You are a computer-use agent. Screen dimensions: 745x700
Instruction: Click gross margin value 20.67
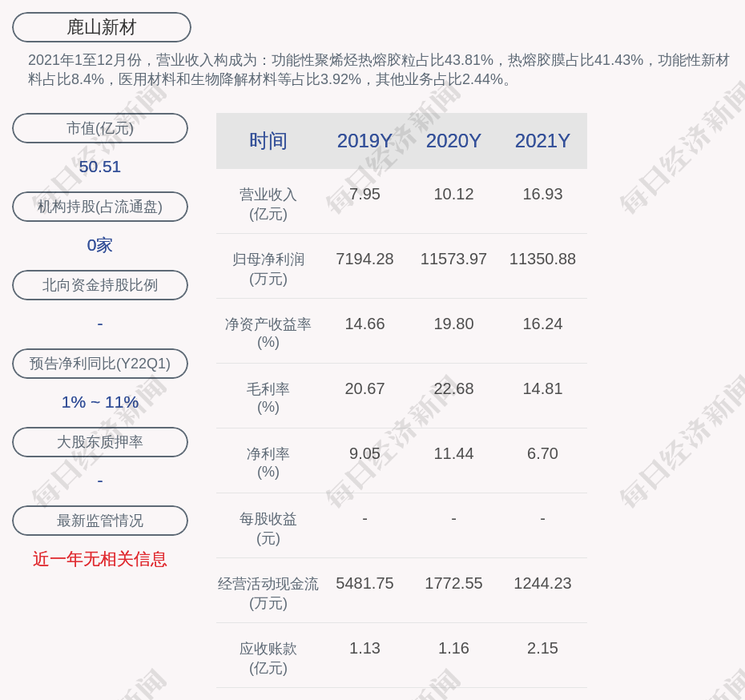pos(364,388)
